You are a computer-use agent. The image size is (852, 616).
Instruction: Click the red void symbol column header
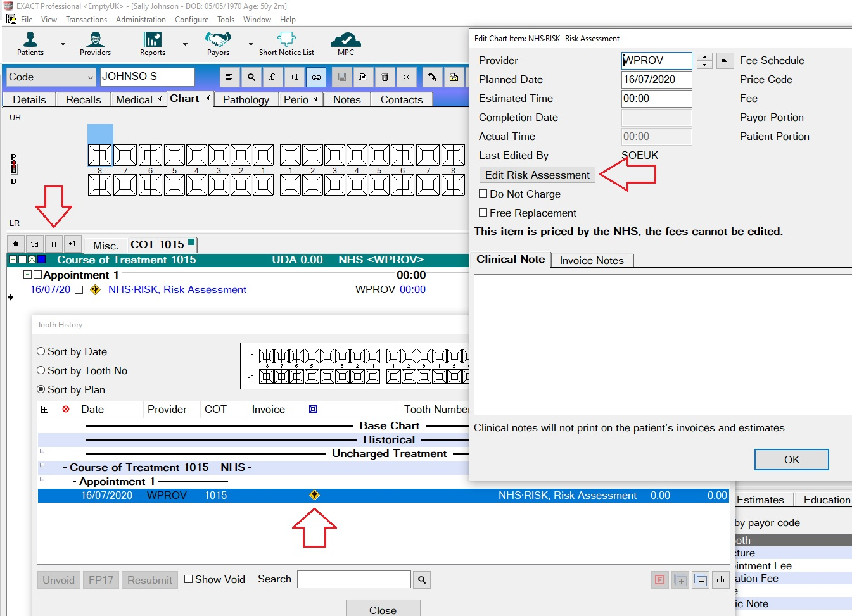[x=66, y=409]
